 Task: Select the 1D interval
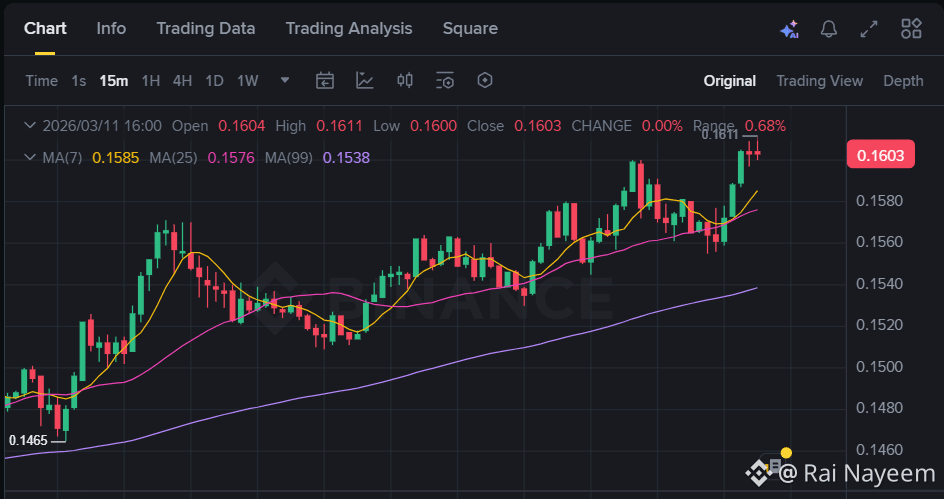(214, 81)
